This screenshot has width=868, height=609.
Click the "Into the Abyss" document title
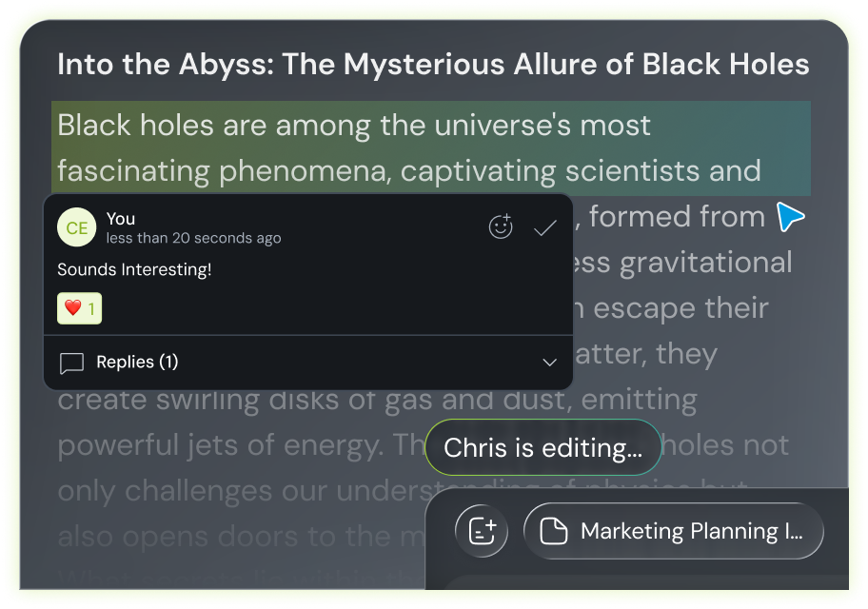click(x=433, y=65)
